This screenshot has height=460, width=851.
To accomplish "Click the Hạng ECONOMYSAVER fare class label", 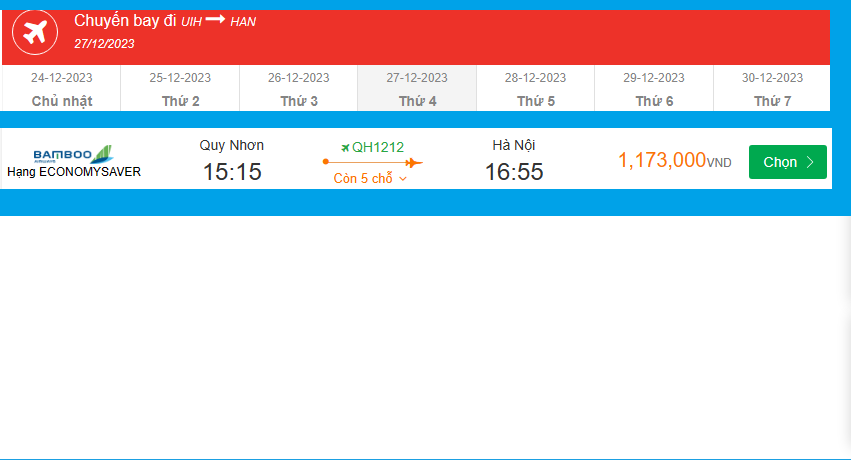I will coord(74,172).
